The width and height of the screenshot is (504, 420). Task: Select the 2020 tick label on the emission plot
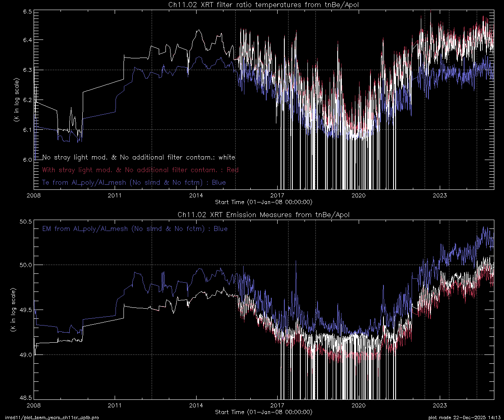pyautogui.click(x=359, y=405)
